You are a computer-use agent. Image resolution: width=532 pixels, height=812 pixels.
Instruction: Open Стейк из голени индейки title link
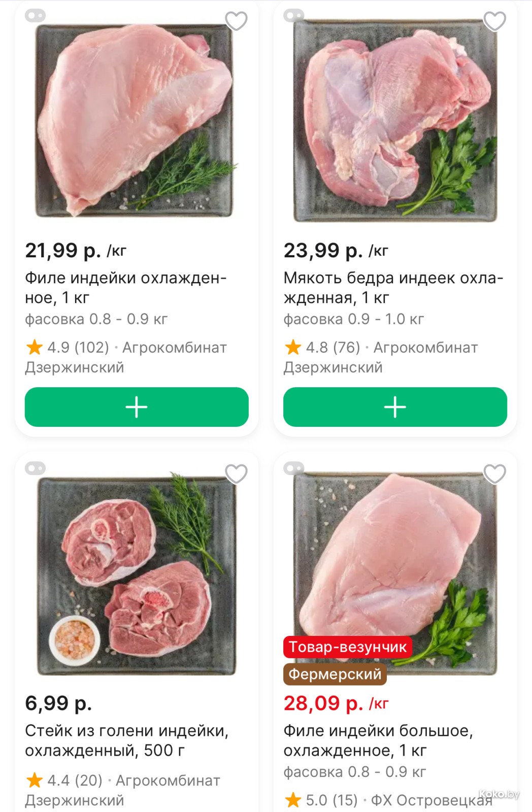pyautogui.click(x=126, y=740)
